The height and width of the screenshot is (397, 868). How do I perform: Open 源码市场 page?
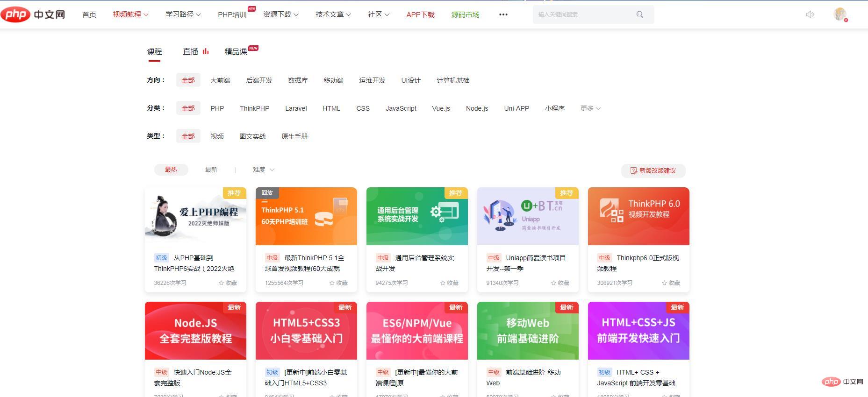pyautogui.click(x=465, y=14)
